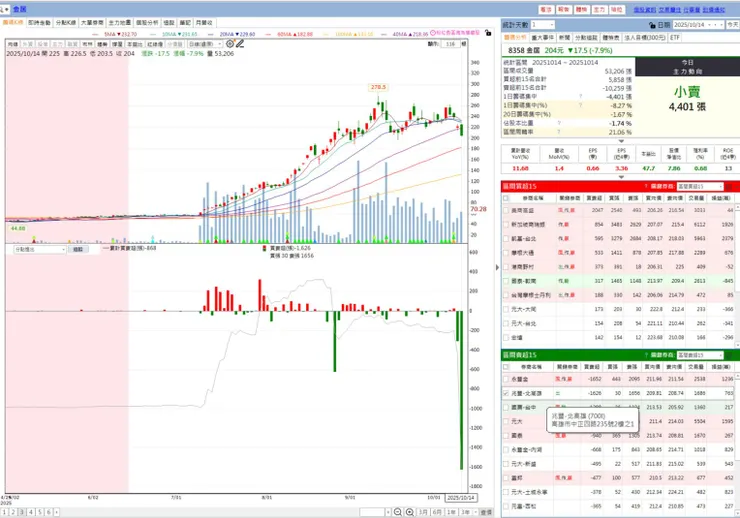740x518 pixels.
Task: Open help for 1日籌碼集中 row
Action: [580, 97]
